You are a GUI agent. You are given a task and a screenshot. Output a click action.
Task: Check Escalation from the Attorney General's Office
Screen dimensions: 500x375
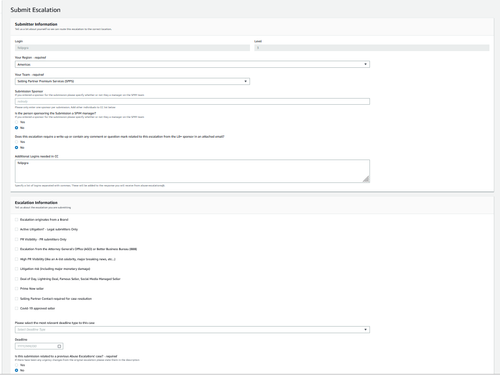(16, 249)
